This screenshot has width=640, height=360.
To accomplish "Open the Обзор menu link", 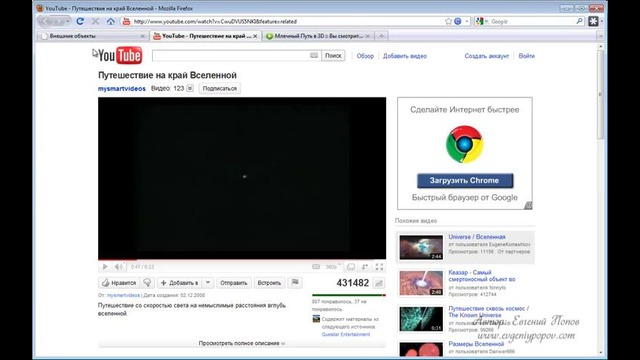I will 365,56.
